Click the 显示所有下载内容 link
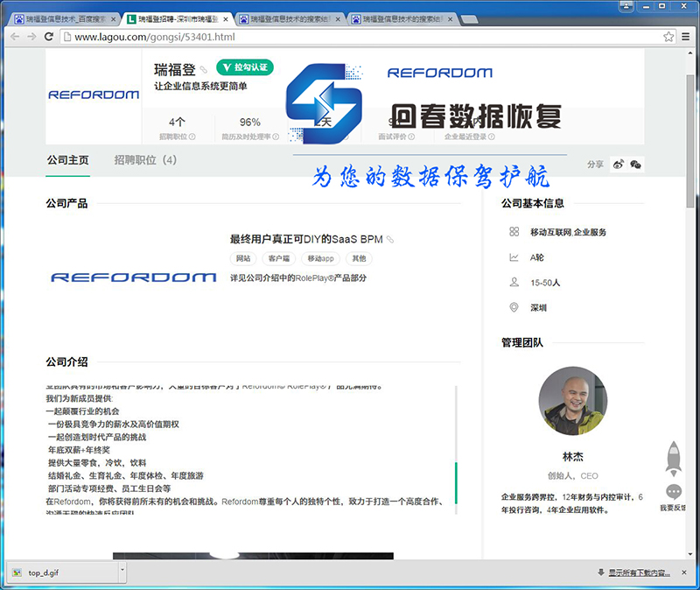The image size is (700, 590). pos(639,572)
